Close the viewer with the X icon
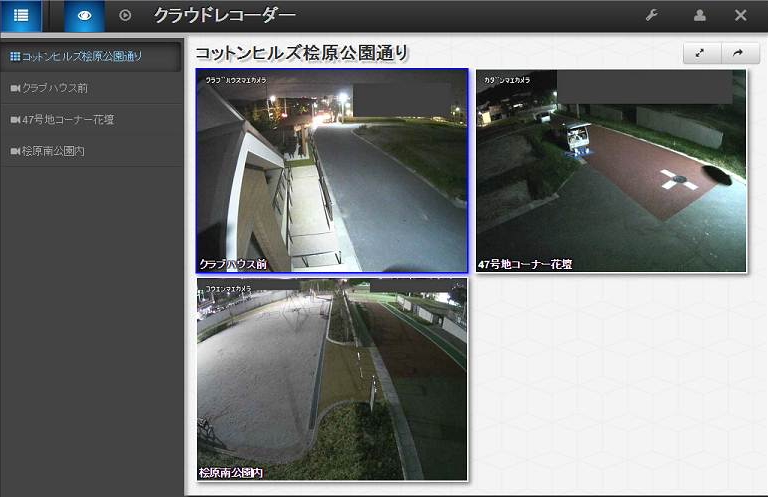 point(741,16)
